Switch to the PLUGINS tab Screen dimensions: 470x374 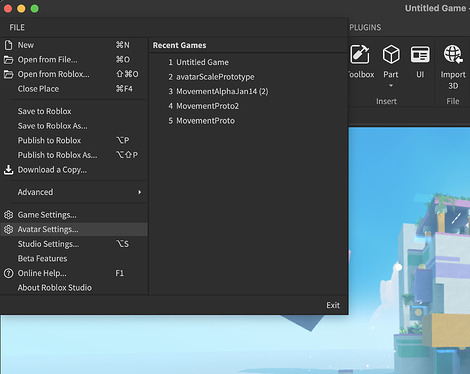pos(365,27)
